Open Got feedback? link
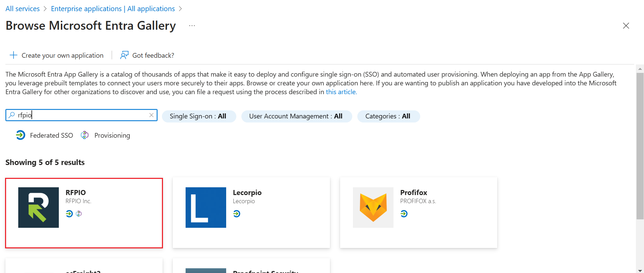 (x=153, y=55)
